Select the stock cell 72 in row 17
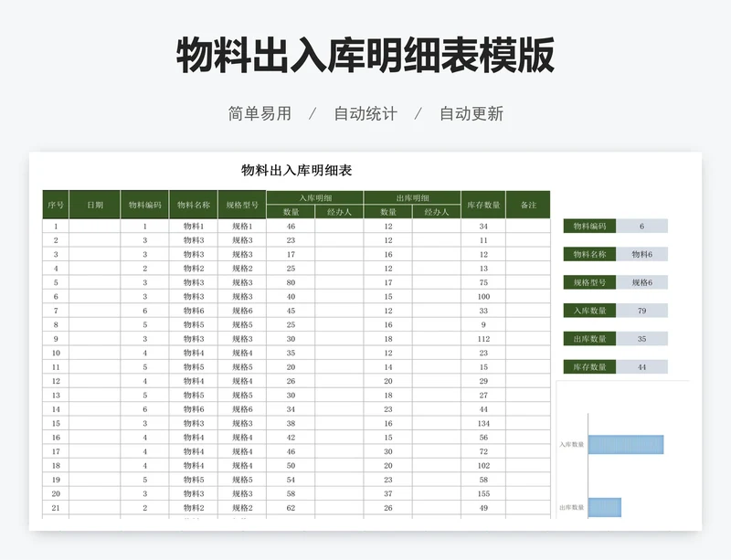The height and width of the screenshot is (560, 731). click(483, 451)
